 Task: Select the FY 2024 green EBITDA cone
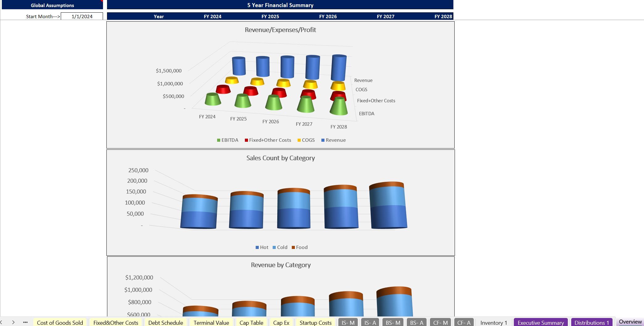tap(213, 100)
